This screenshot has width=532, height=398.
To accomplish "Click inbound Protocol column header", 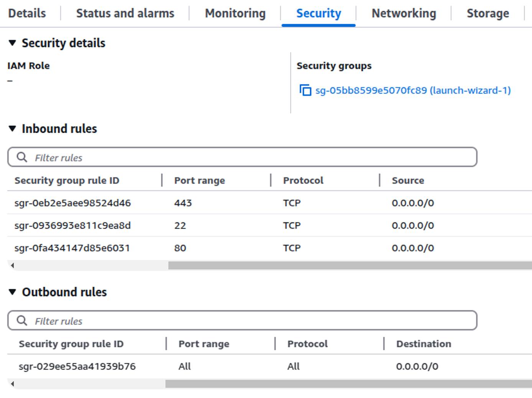I will (303, 180).
